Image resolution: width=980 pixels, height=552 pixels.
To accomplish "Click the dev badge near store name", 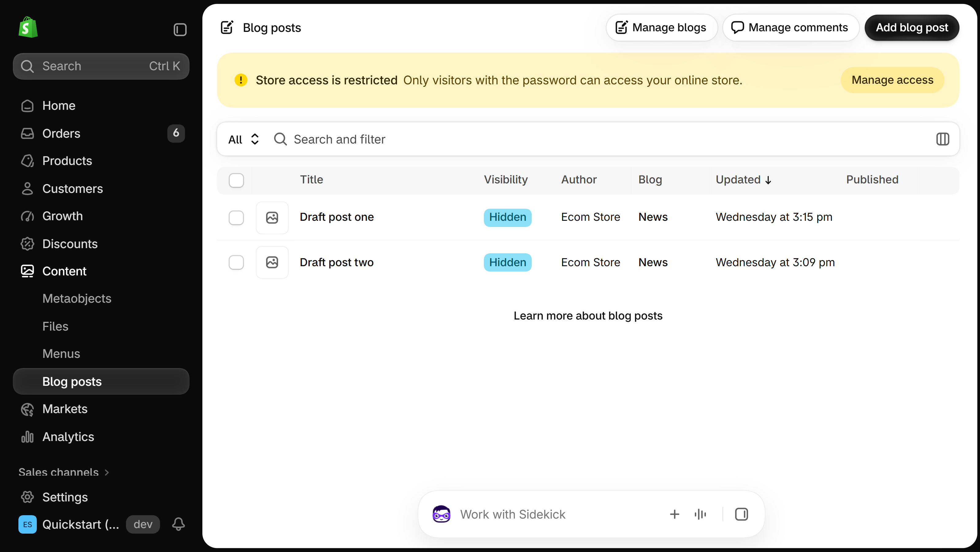I will point(143,524).
